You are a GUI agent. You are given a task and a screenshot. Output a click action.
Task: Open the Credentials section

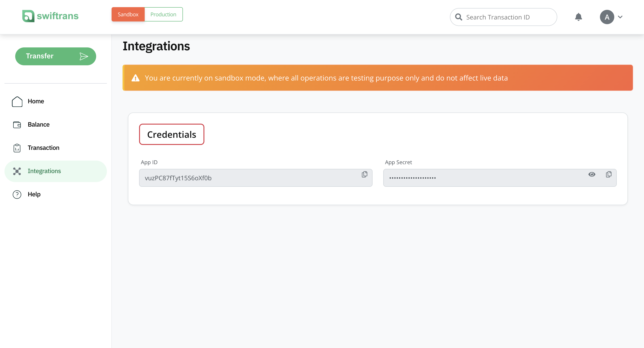[172, 134]
